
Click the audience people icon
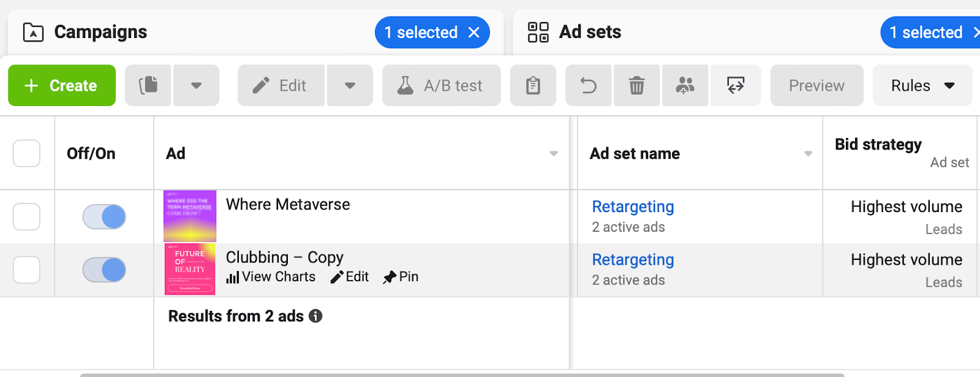tap(685, 85)
